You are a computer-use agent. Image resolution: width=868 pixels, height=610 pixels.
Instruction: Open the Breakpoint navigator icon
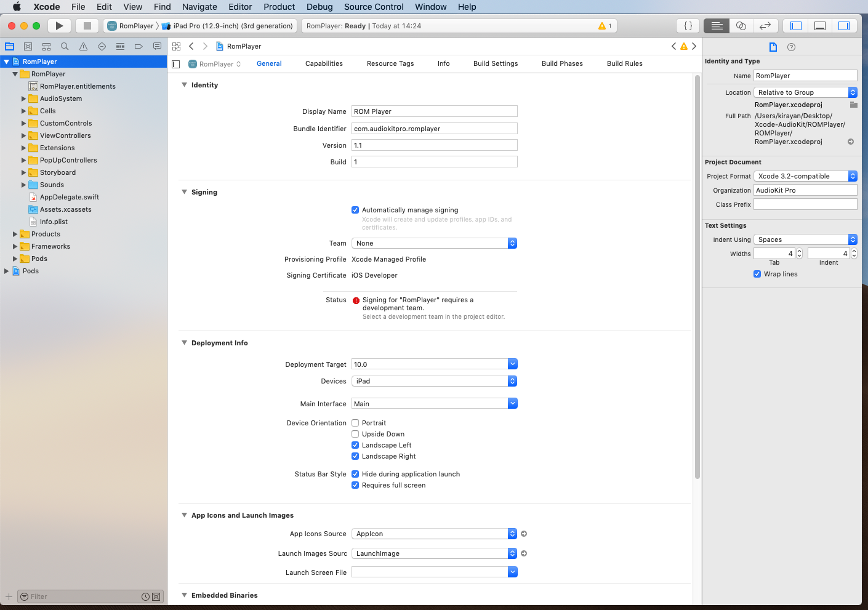(x=139, y=46)
